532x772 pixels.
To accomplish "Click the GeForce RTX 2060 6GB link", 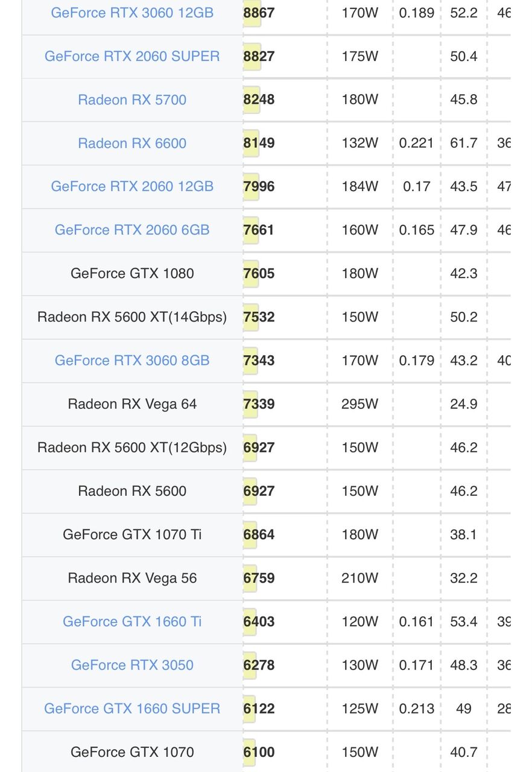I will point(132,230).
